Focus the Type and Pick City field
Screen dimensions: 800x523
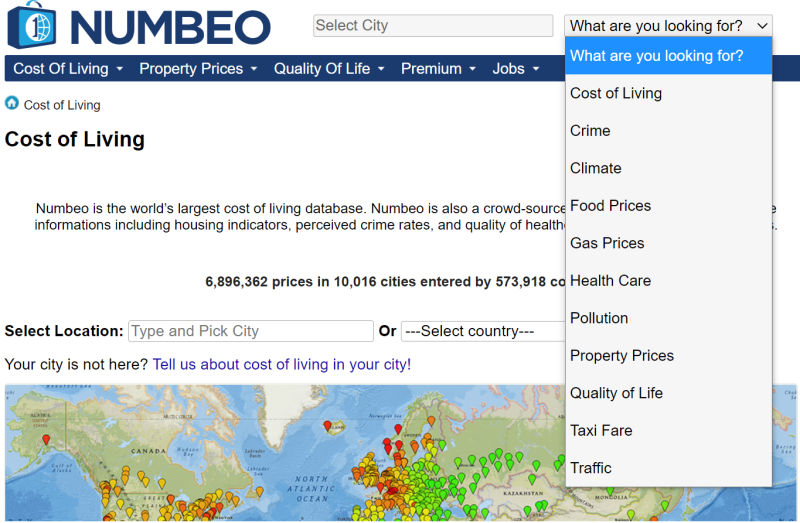[251, 331]
